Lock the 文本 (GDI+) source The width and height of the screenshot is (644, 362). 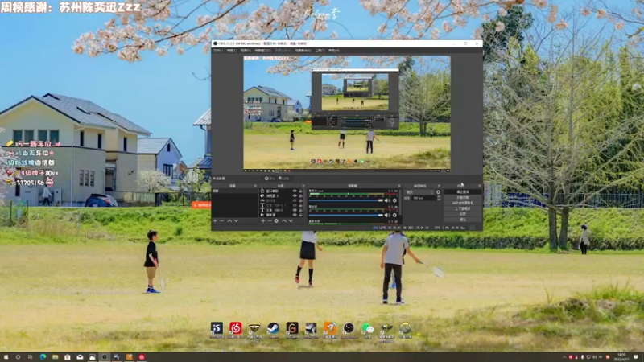click(300, 210)
